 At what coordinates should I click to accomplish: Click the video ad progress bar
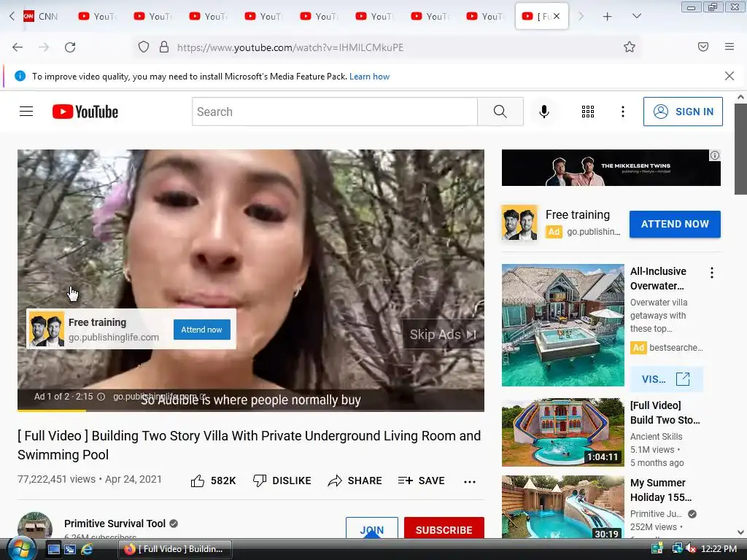point(251,410)
